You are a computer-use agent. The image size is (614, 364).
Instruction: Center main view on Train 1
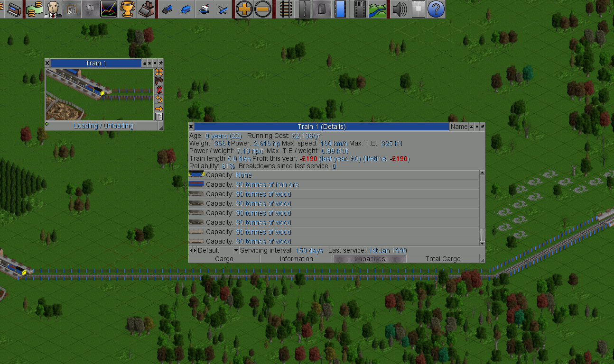click(x=159, y=73)
